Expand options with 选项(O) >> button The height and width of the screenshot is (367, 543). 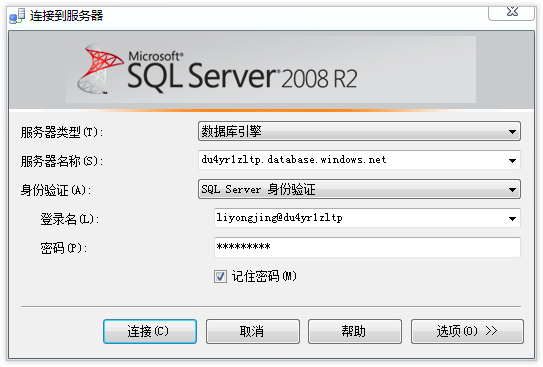pyautogui.click(x=467, y=331)
